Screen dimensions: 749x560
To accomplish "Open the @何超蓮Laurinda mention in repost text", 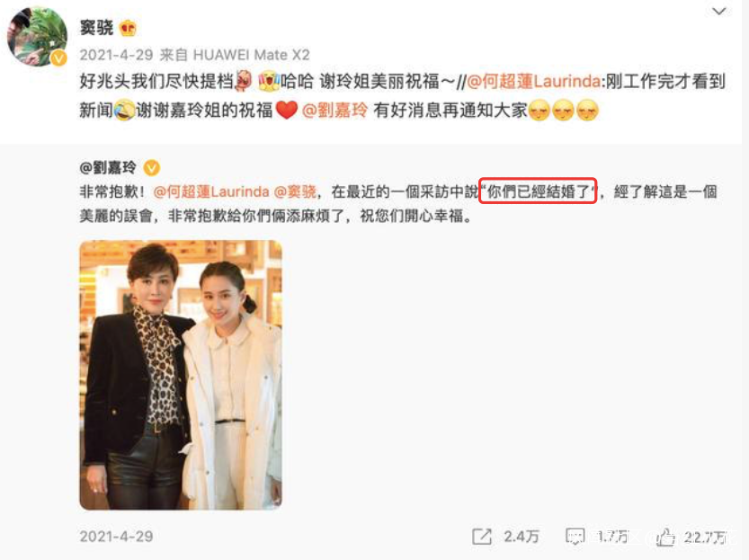I will pos(533,82).
